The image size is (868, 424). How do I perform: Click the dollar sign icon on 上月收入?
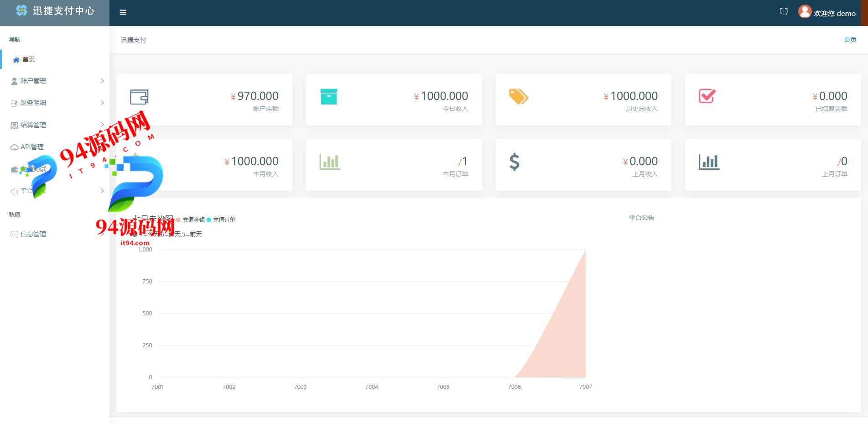pos(515,162)
